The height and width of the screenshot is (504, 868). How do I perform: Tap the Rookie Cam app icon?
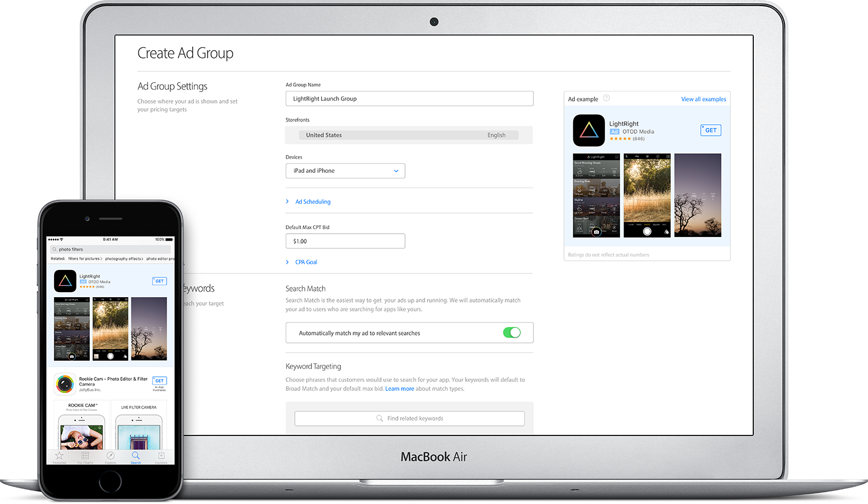[x=65, y=384]
